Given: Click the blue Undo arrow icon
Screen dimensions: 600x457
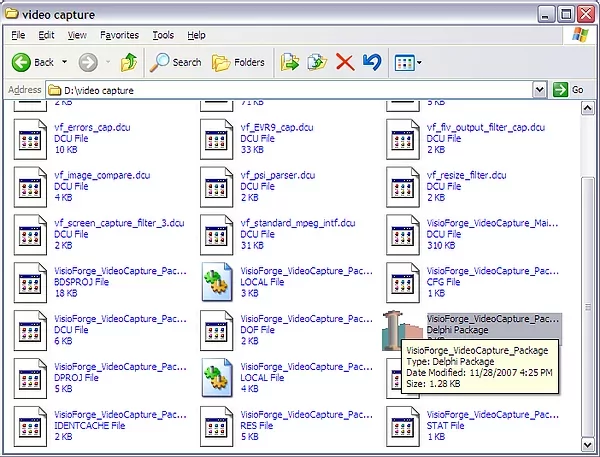Looking at the screenshot, I should click(x=372, y=62).
